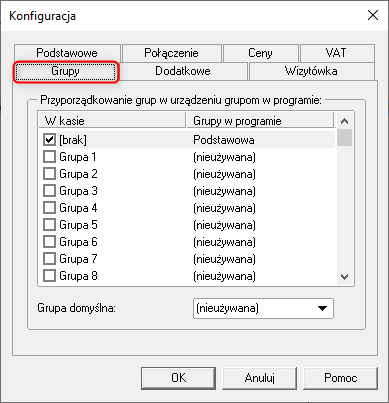Uncheck the [brak] group checkbox
The height and width of the screenshot is (403, 389).
pos(49,139)
